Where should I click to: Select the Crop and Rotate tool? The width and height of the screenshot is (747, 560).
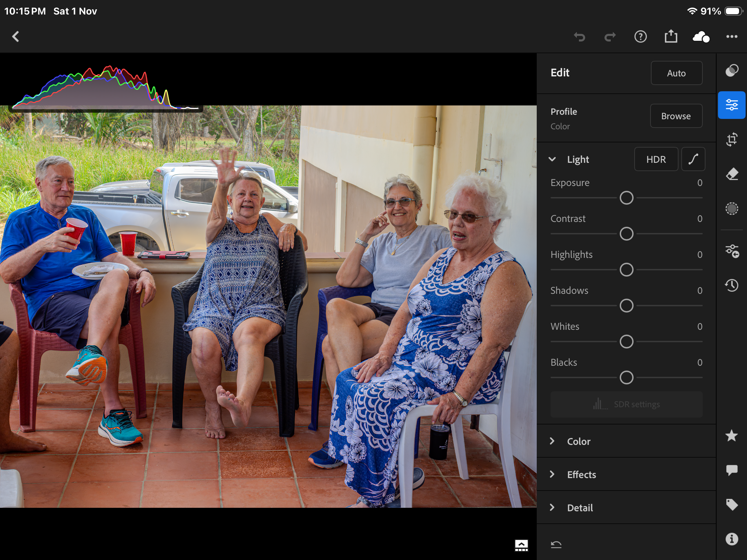pyautogui.click(x=731, y=140)
